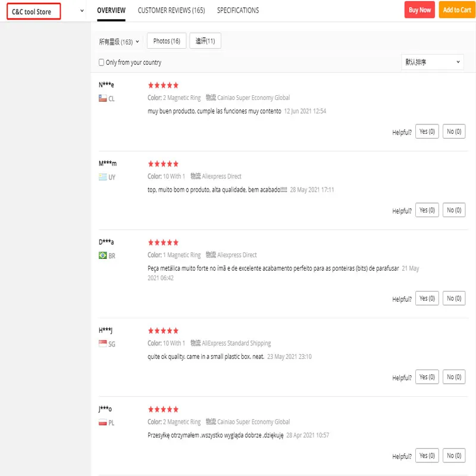Click the Uruguay flag icon beside UY
Screen dimensions: 476x476
point(102,177)
